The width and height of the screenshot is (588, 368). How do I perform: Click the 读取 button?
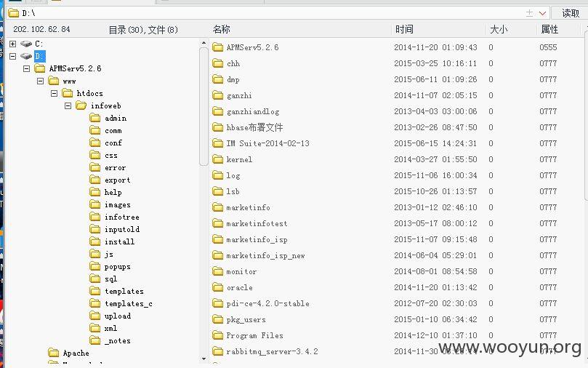(571, 14)
